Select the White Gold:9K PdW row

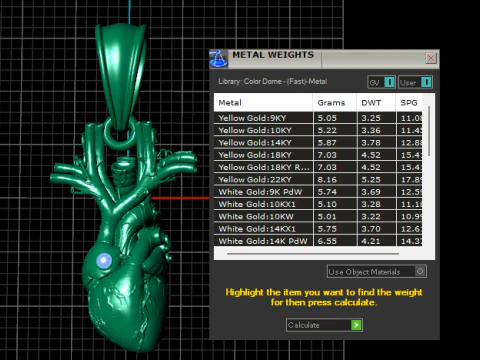tap(318, 192)
